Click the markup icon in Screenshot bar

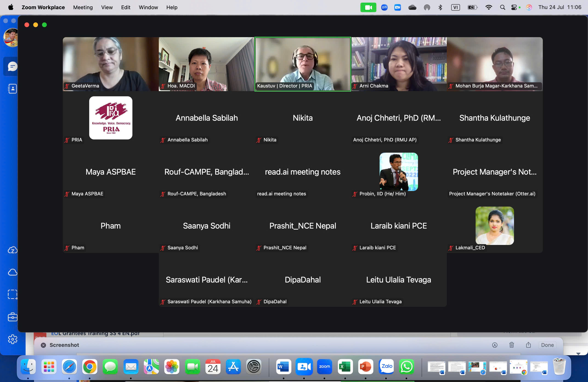495,345
